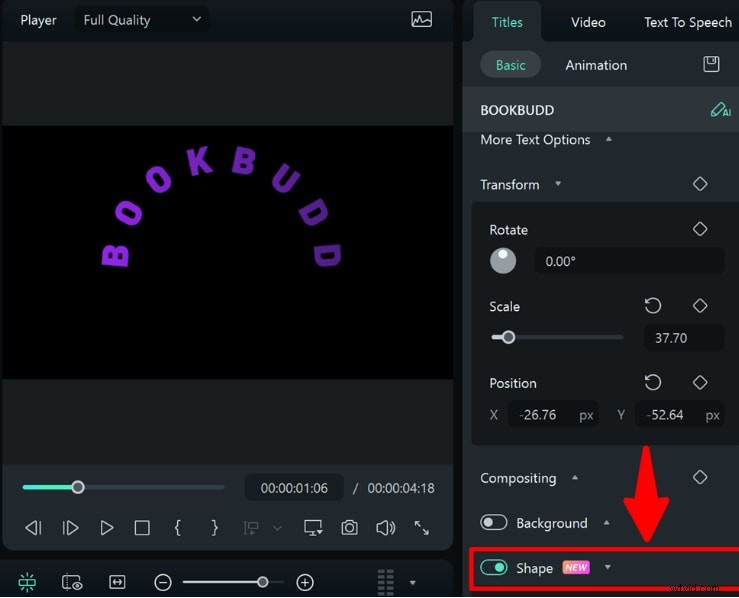
Task: Enable the Background toggle
Action: click(494, 522)
